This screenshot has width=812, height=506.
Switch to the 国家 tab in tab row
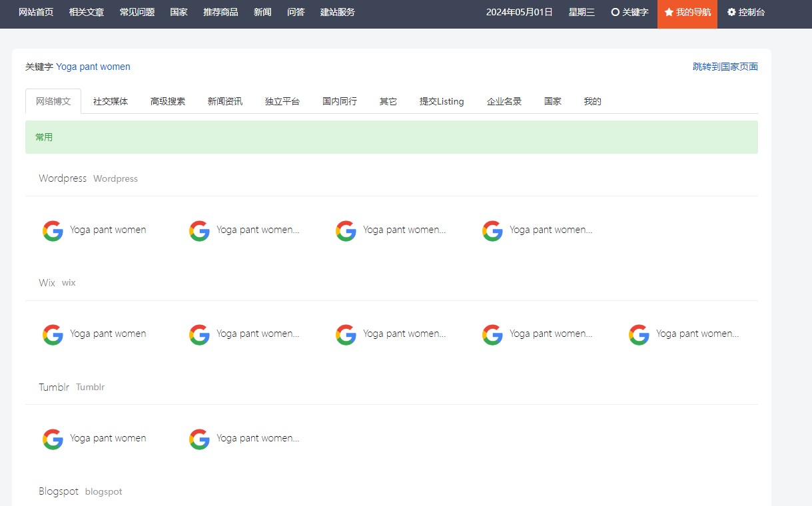553,101
